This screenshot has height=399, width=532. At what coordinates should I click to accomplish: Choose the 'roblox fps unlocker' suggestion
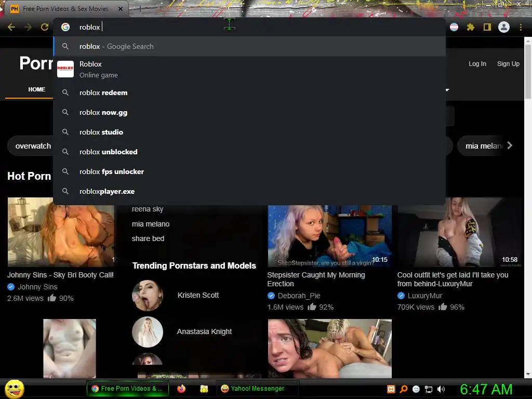click(249, 171)
